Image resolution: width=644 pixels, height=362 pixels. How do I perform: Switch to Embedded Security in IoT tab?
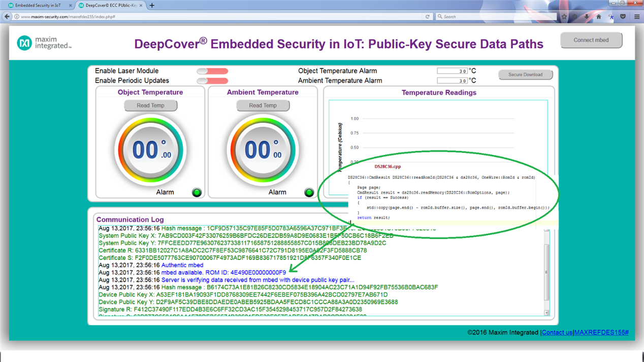pos(38,6)
